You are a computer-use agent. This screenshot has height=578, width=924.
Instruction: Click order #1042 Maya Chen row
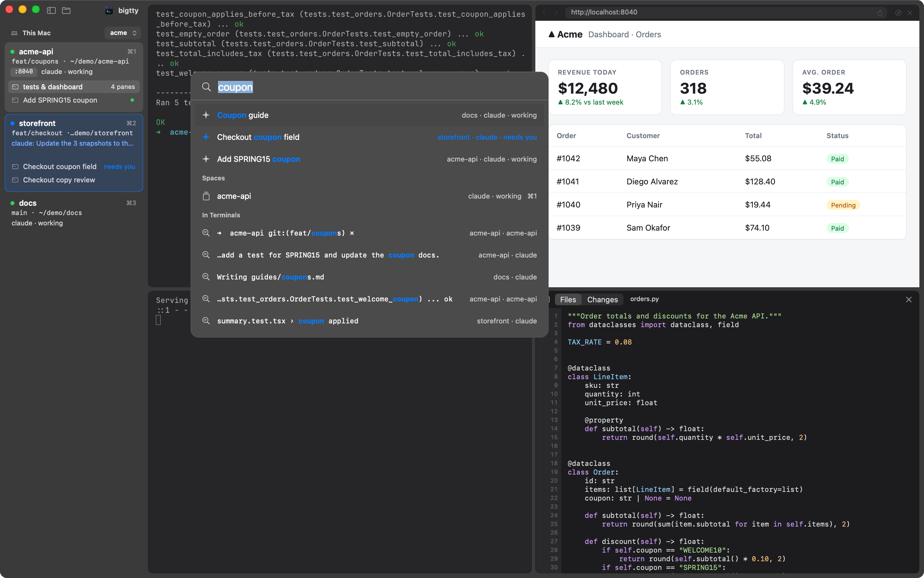[727, 159]
